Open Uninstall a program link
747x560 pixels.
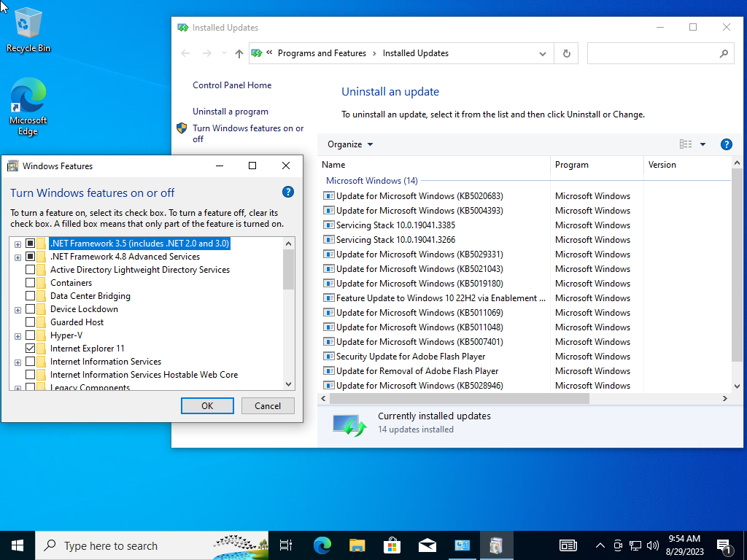[x=231, y=112]
